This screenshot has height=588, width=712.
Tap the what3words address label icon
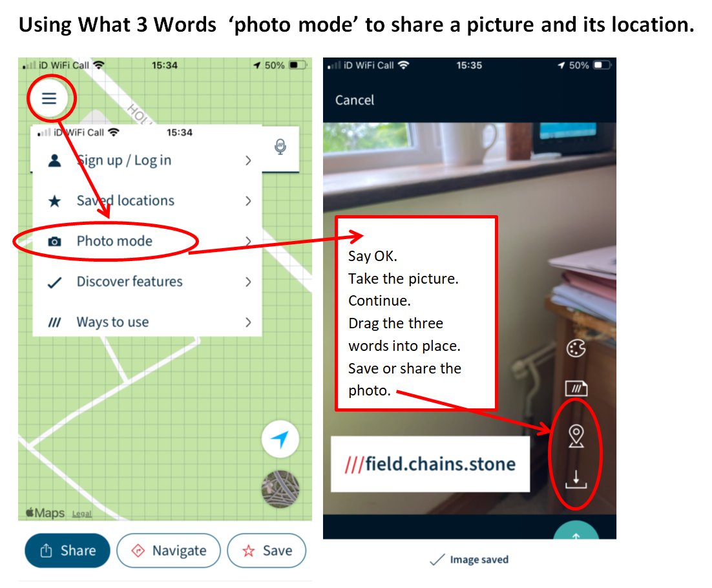[x=576, y=389]
